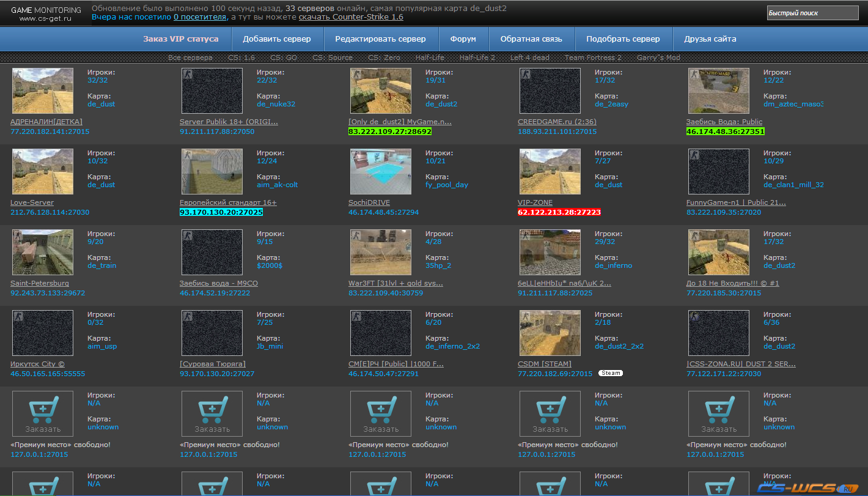Click the SochiDRIVE fy_pool_day thumbnail
This screenshot has height=496, width=868.
[x=381, y=171]
